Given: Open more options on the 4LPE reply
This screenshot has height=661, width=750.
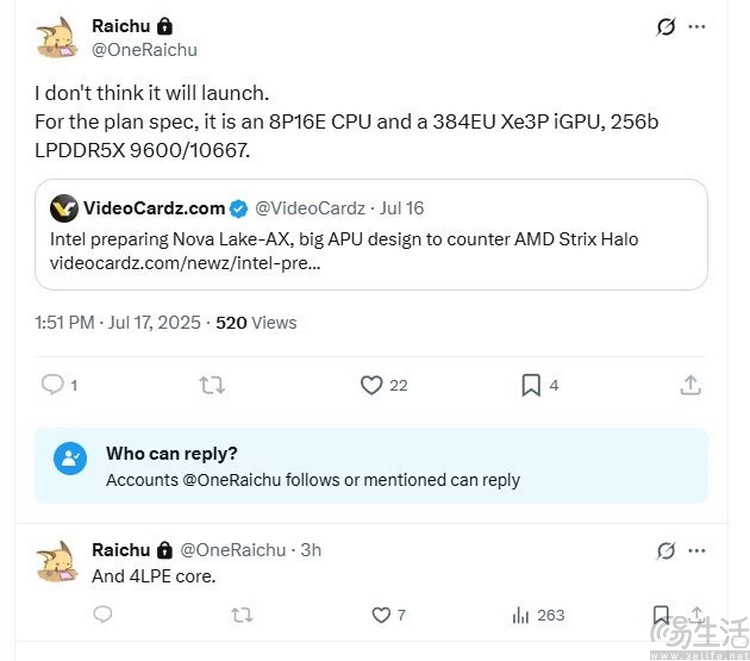Looking at the screenshot, I should click(697, 550).
